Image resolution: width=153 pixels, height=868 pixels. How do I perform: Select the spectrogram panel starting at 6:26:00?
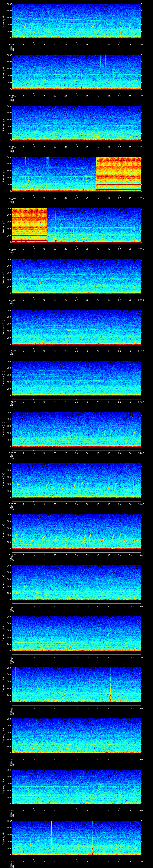pyautogui.click(x=77, y=634)
